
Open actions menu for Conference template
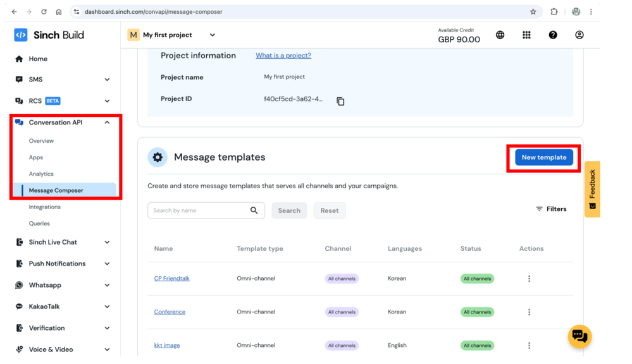point(529,312)
